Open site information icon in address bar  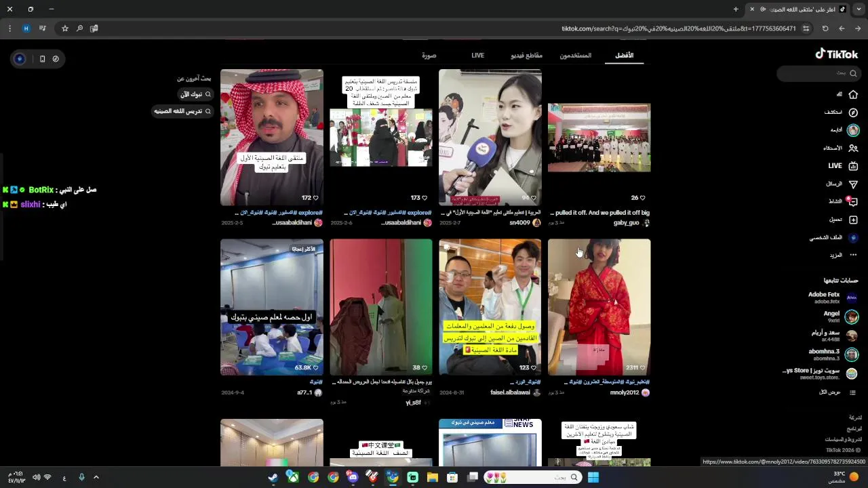[x=806, y=28]
